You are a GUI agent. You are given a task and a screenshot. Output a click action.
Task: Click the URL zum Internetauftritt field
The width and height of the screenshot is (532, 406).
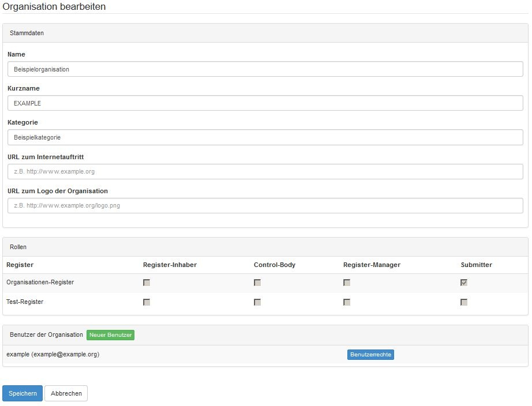pyautogui.click(x=265, y=171)
